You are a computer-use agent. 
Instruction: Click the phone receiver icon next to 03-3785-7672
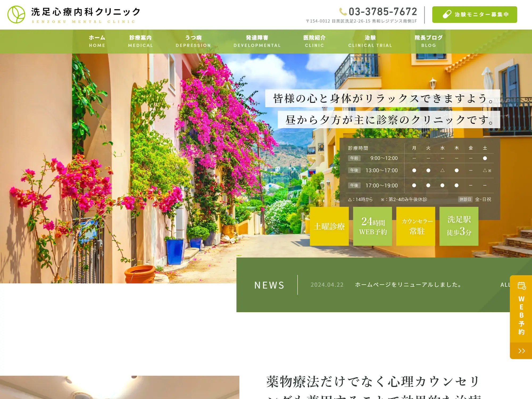coord(343,12)
